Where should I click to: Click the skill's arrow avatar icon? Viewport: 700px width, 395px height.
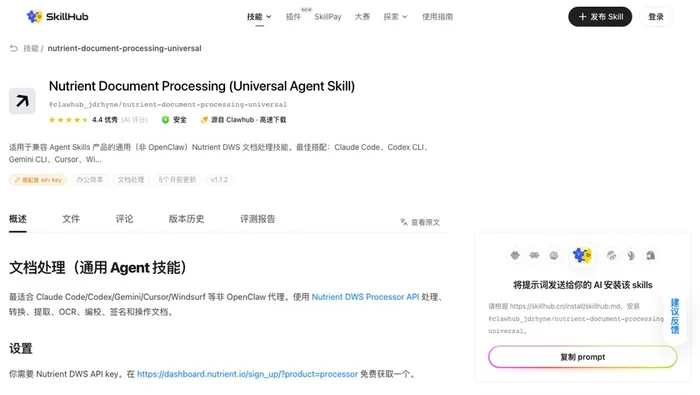coord(22,101)
